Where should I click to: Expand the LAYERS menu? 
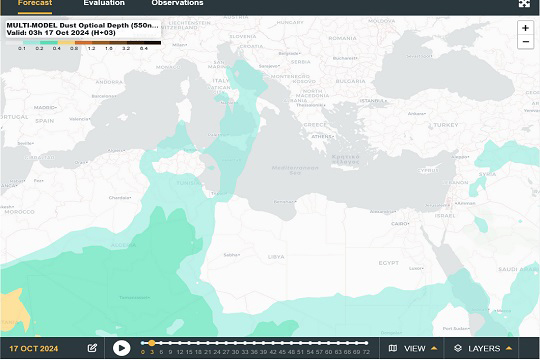482,348
